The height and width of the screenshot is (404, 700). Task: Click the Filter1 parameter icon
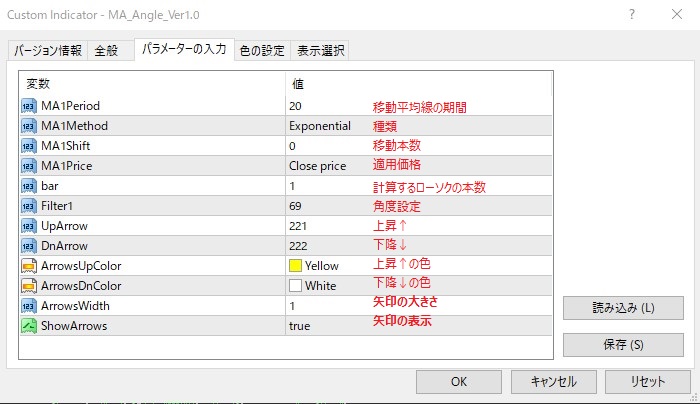(28, 206)
